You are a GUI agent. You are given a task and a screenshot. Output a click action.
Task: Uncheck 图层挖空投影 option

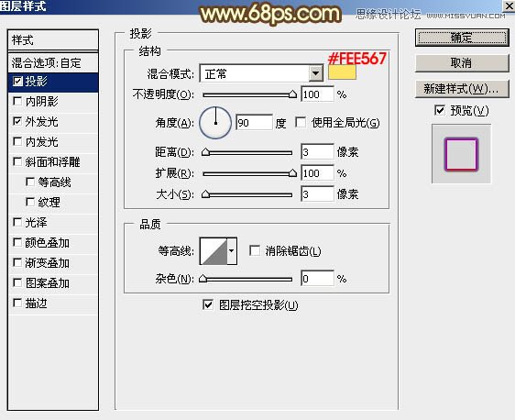[208, 304]
